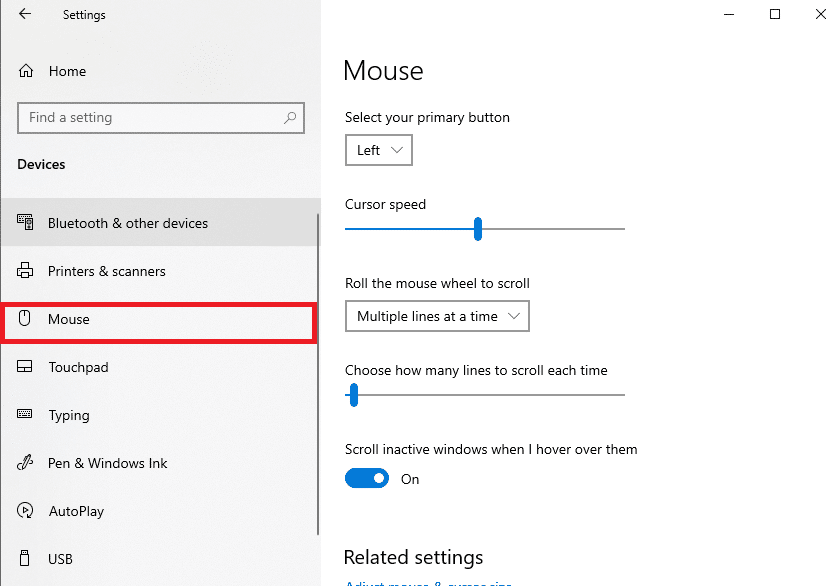Click the Find a setting search box
The height and width of the screenshot is (586, 834).
click(x=150, y=118)
